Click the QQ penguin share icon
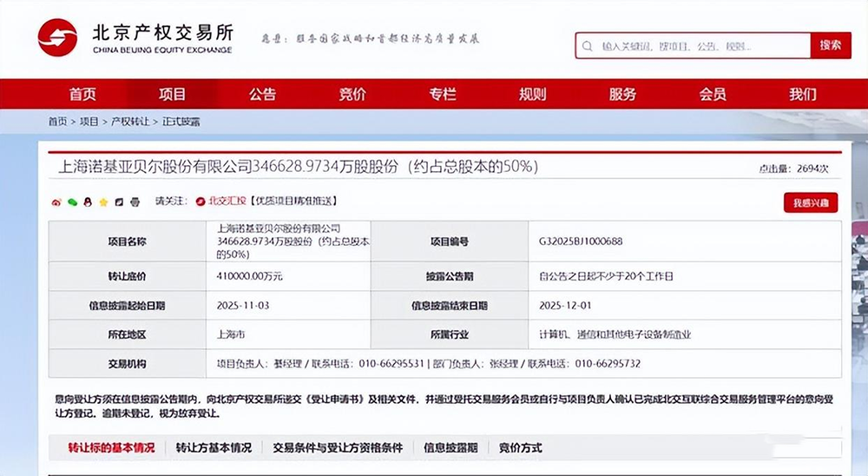This screenshot has height=476, width=868. (x=87, y=202)
